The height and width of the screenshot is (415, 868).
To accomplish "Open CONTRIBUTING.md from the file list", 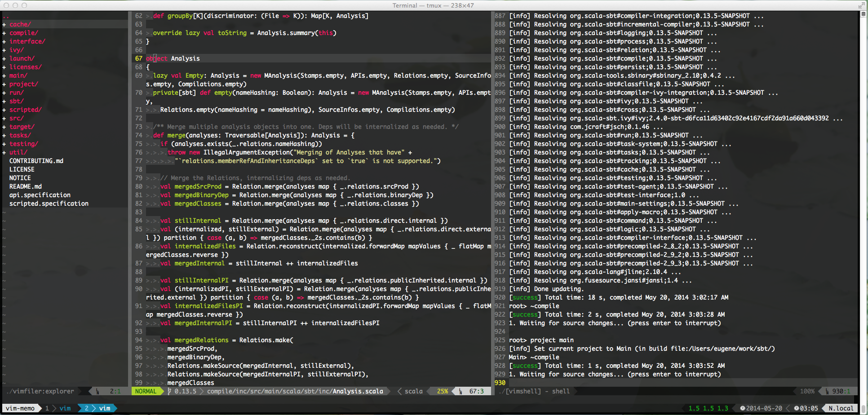I will click(36, 161).
